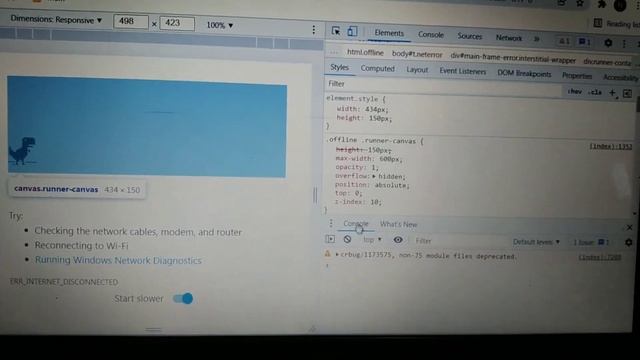Select the Layout subtab
The width and height of the screenshot is (640, 360).
tap(417, 70)
